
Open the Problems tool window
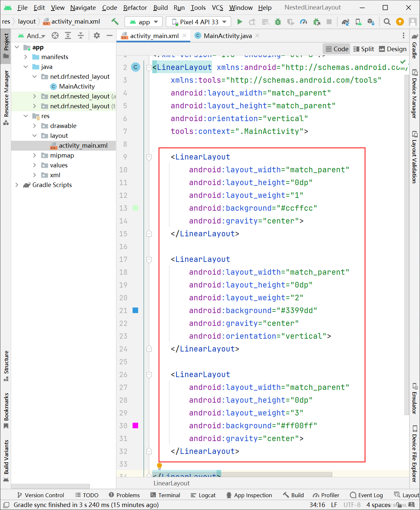point(124,495)
